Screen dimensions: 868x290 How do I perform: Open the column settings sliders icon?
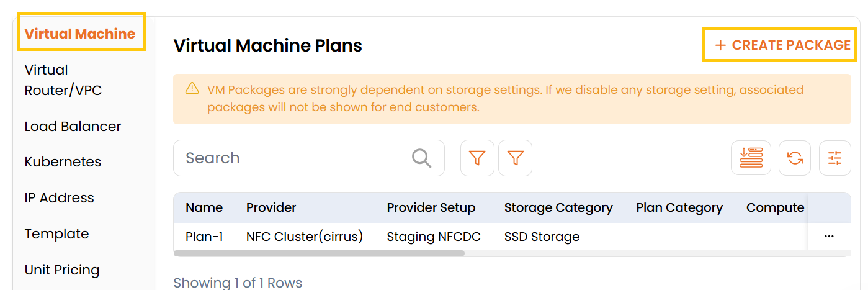835,158
